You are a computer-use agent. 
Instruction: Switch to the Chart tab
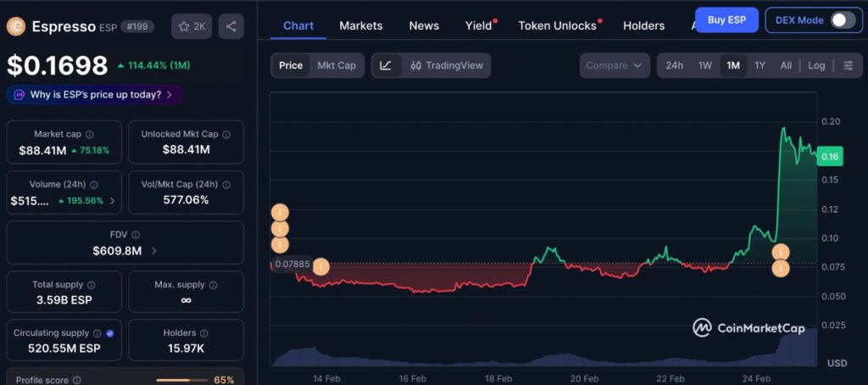pos(298,25)
